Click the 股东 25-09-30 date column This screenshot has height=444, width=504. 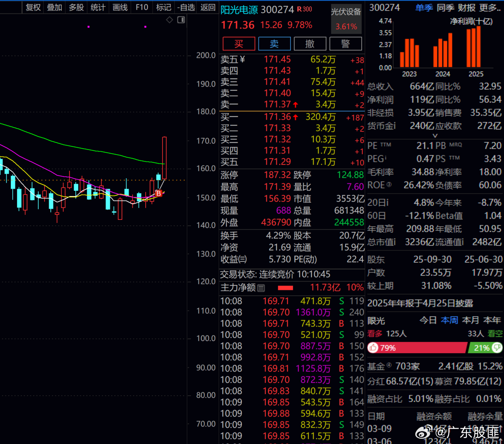(432, 259)
